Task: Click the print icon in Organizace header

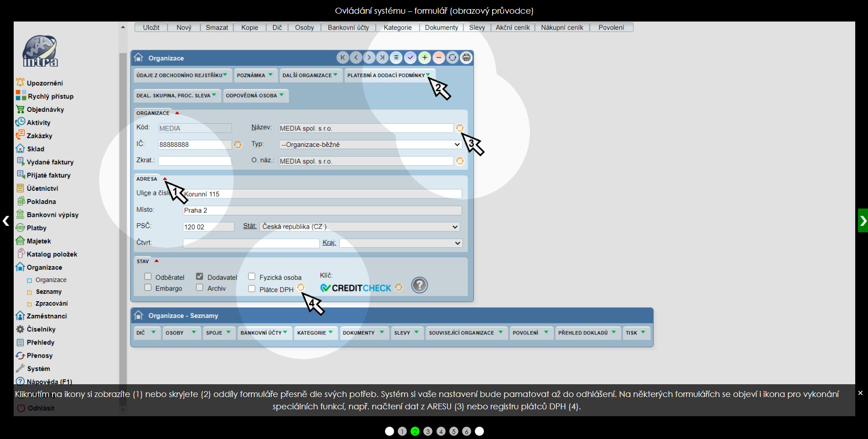Action: [x=466, y=57]
